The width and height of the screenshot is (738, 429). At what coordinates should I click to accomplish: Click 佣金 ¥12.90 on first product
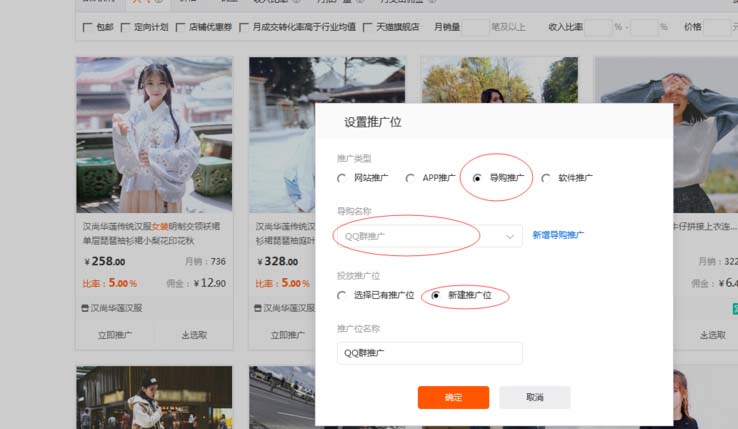tap(196, 283)
